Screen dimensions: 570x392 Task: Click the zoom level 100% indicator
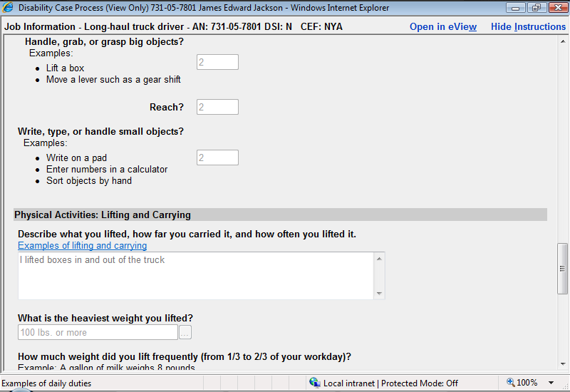point(527,383)
